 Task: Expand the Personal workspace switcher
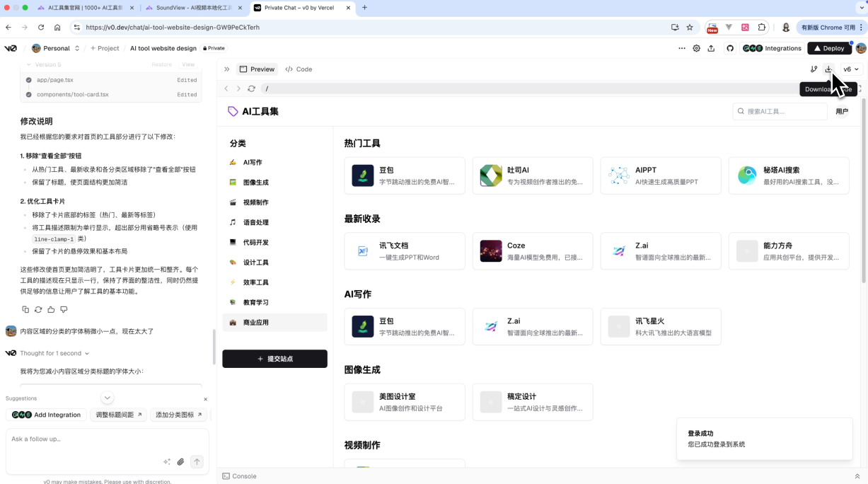pos(57,49)
